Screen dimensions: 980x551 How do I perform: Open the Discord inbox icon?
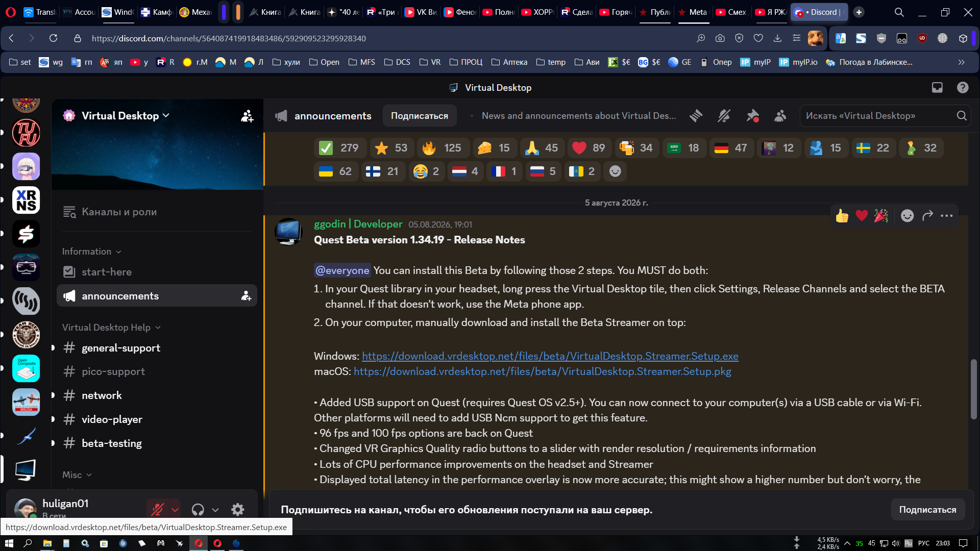click(x=937, y=88)
